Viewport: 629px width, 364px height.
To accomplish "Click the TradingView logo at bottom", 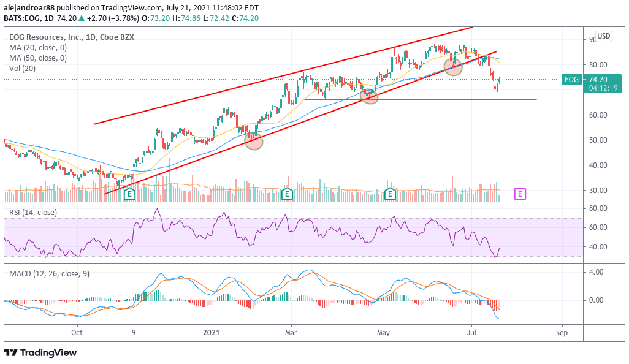I will point(40,353).
